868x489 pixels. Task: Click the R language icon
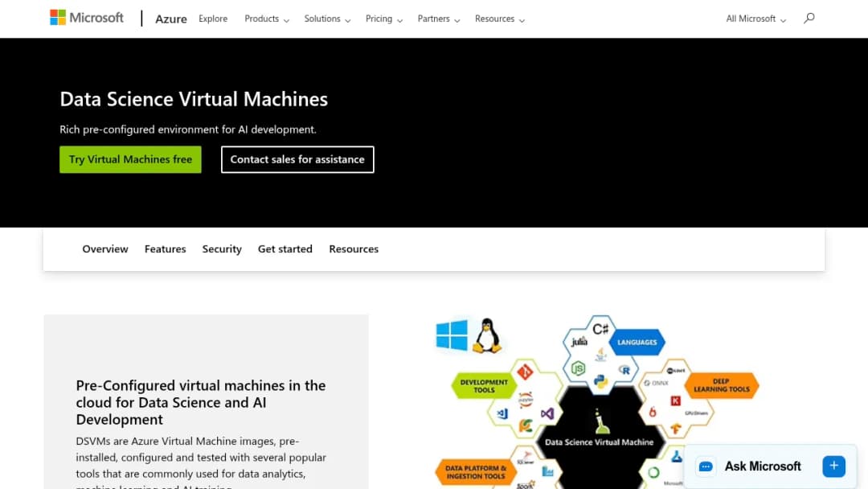pyautogui.click(x=624, y=370)
